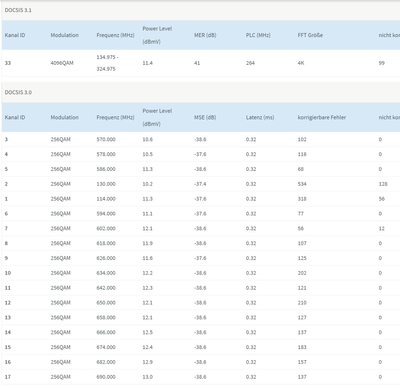This screenshot has height=388, width=400.
Task: Select the row with frequency 570.000
Action: (x=201, y=139)
